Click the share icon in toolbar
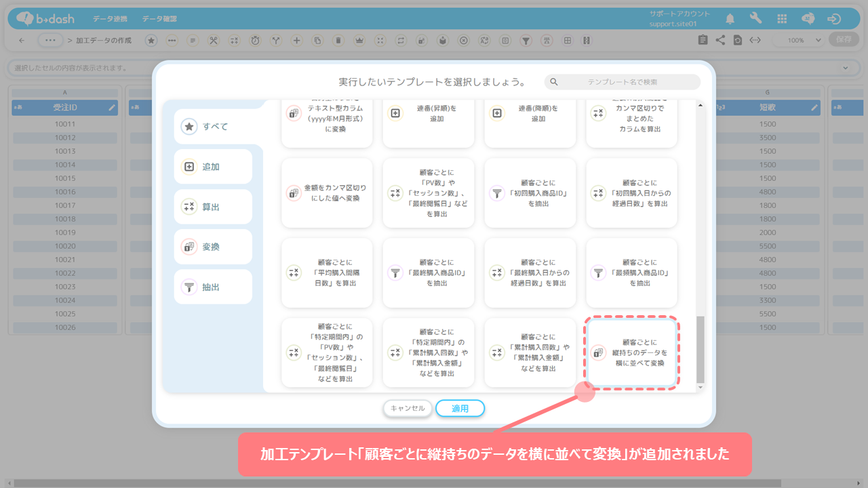The width and height of the screenshot is (868, 488). 720,40
